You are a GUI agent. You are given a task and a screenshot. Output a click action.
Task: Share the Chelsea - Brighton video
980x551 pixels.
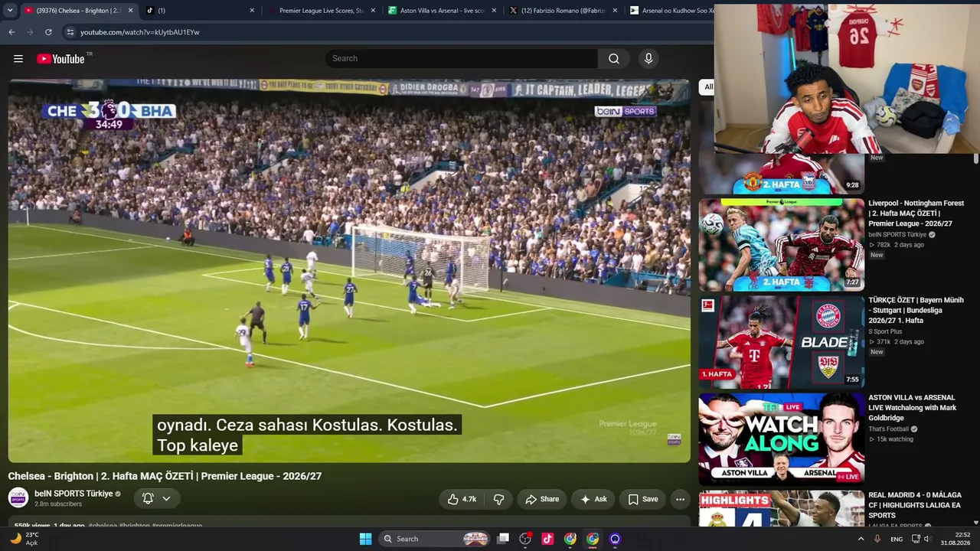click(542, 499)
